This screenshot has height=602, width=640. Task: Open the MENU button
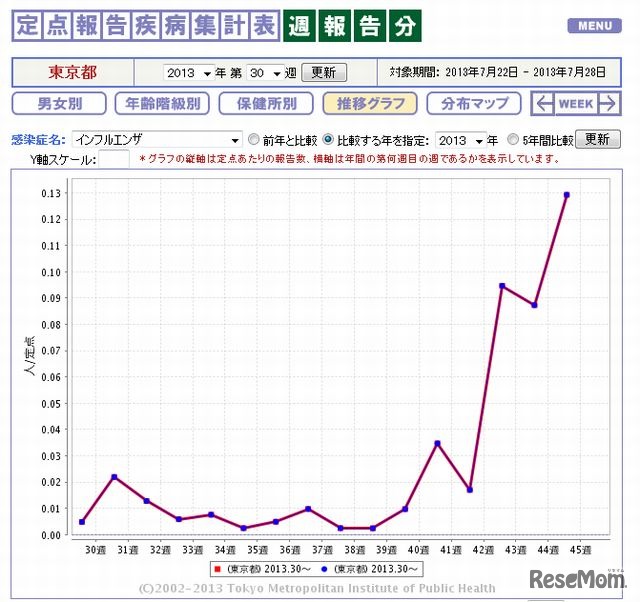[x=594, y=26]
